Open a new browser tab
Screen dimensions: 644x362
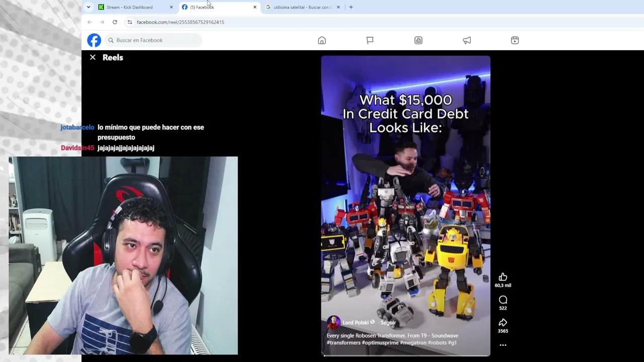[x=351, y=7]
